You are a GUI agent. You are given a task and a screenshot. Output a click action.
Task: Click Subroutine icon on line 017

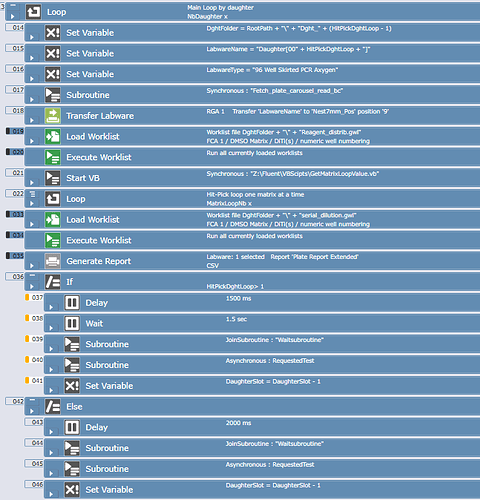click(x=53, y=95)
